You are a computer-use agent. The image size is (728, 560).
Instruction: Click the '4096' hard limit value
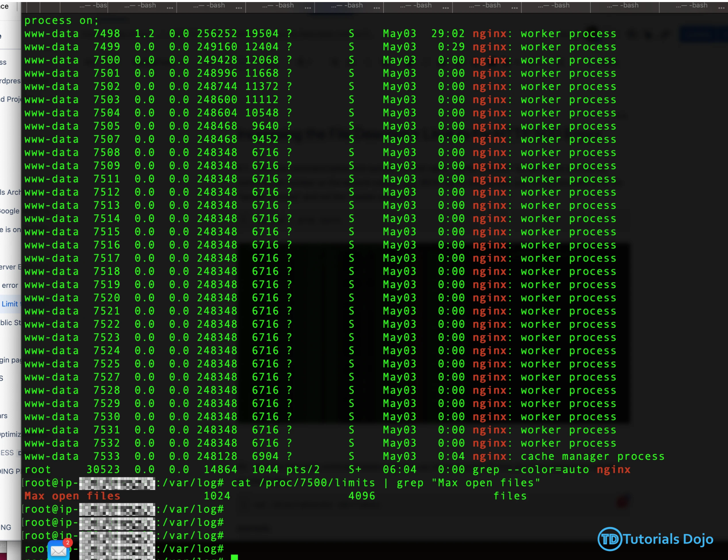362,496
